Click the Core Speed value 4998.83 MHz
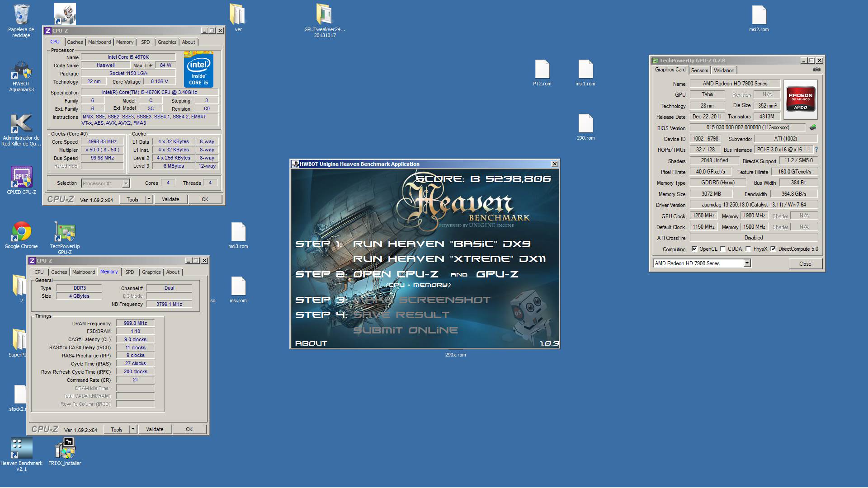This screenshot has height=488, width=868. [102, 142]
